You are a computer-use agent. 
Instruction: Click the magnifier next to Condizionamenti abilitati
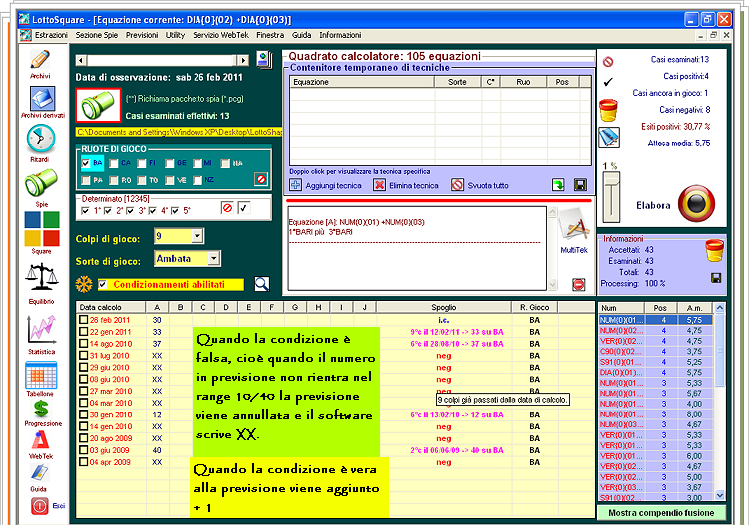262,284
